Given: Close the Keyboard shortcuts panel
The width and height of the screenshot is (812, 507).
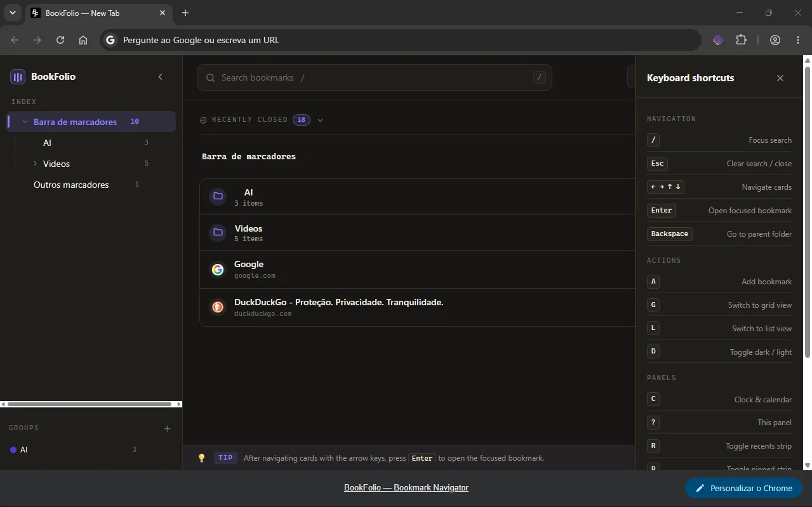Looking at the screenshot, I should 780,78.
